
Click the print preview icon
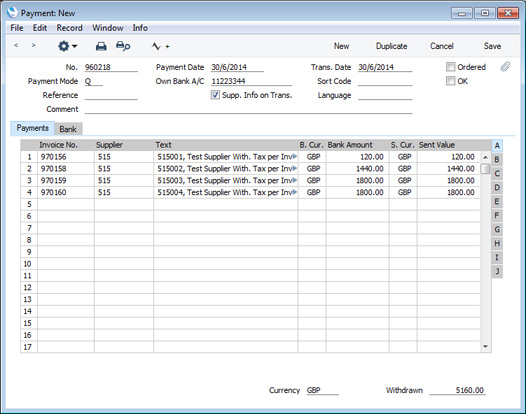click(x=123, y=46)
